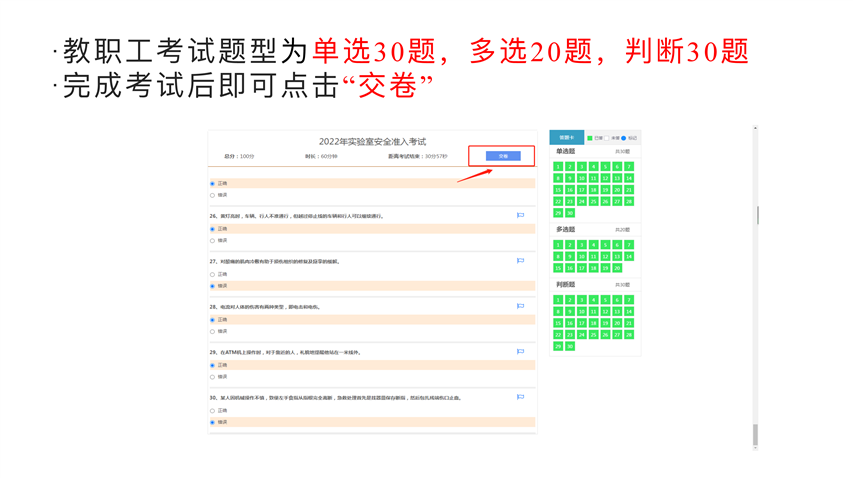The width and height of the screenshot is (853, 479).
Task: Open true/false question 30 tile
Action: tap(570, 346)
